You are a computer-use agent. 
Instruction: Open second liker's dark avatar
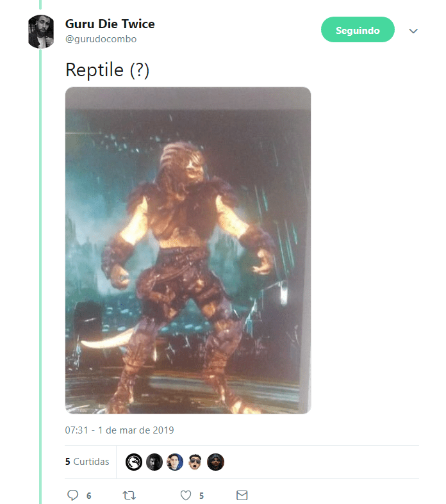[x=154, y=462]
